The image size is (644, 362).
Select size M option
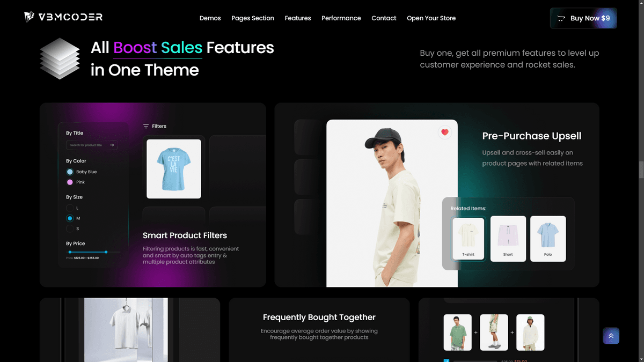(70, 218)
